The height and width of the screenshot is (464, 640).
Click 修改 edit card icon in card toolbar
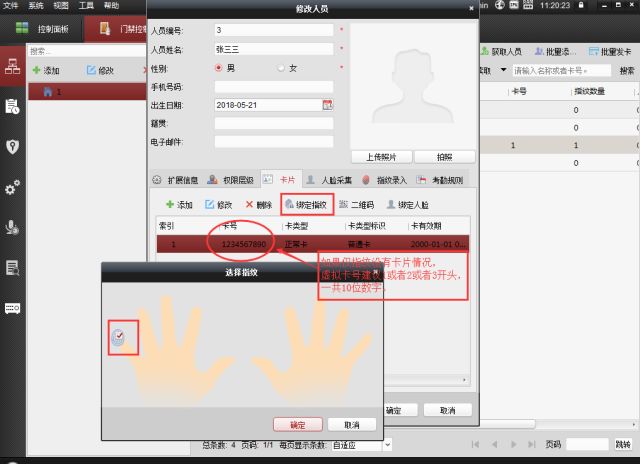pyautogui.click(x=218, y=204)
